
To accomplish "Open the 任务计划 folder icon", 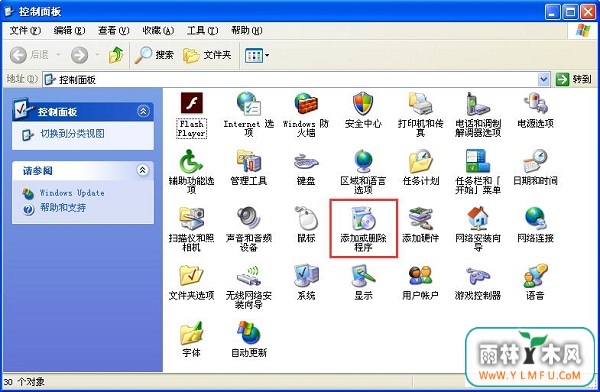I will pos(421,161).
